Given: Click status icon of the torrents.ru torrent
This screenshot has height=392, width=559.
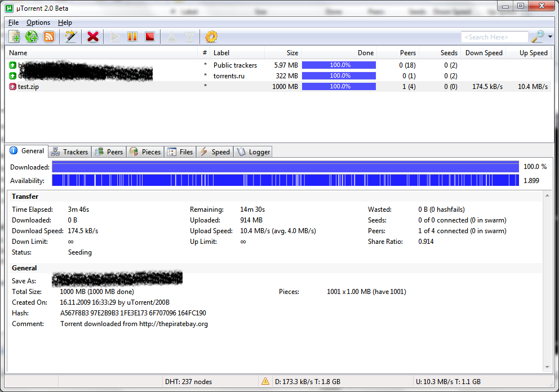Looking at the screenshot, I should [12, 76].
